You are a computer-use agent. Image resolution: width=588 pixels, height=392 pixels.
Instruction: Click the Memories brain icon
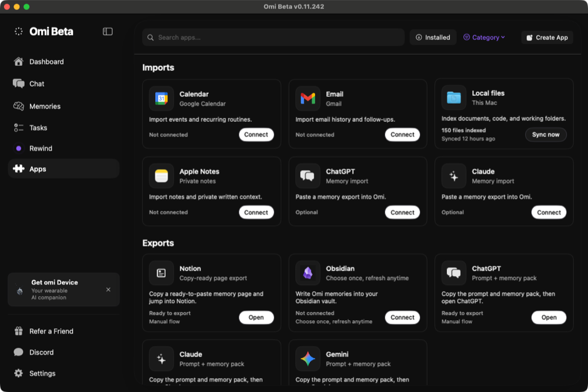pyautogui.click(x=18, y=107)
